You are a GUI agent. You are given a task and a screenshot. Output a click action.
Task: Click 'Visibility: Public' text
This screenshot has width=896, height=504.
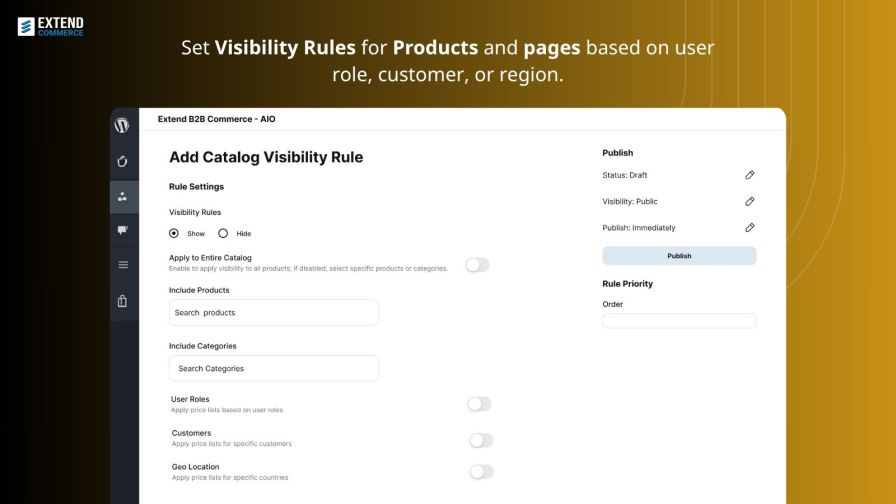[630, 202]
